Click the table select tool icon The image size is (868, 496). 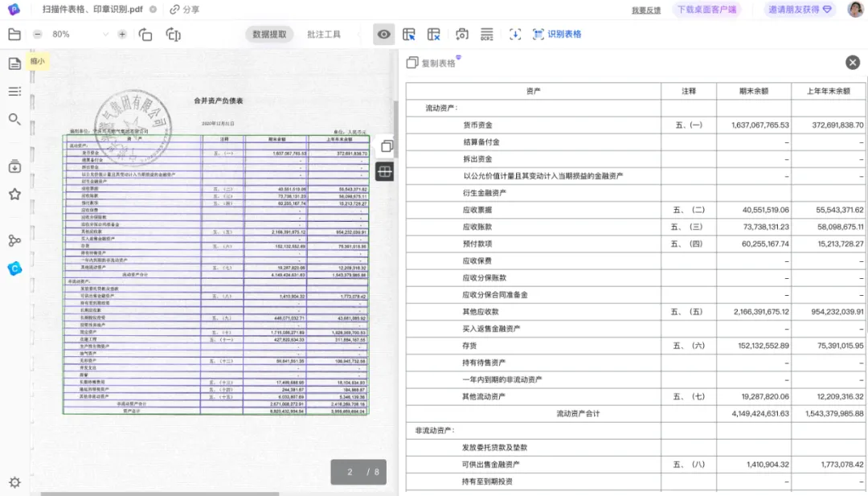coord(408,35)
